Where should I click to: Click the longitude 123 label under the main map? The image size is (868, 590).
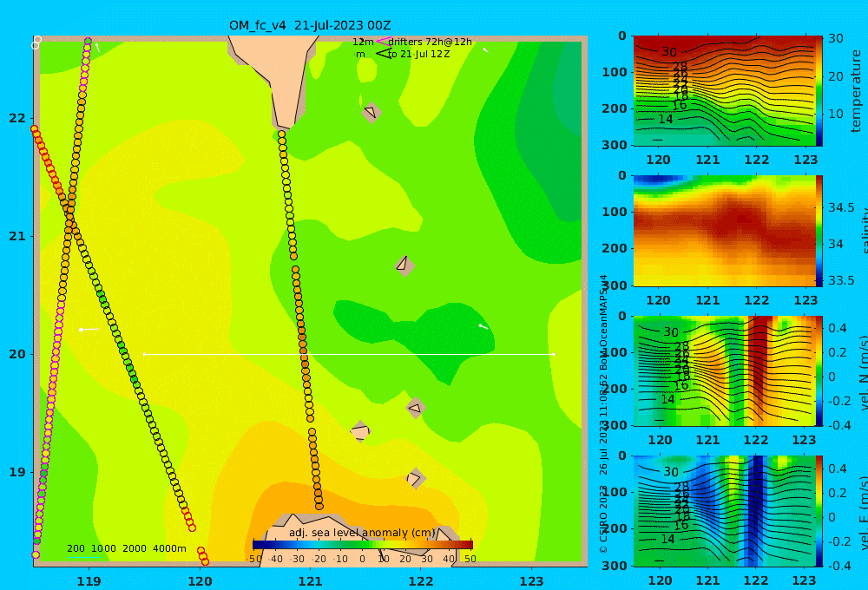pyautogui.click(x=532, y=581)
